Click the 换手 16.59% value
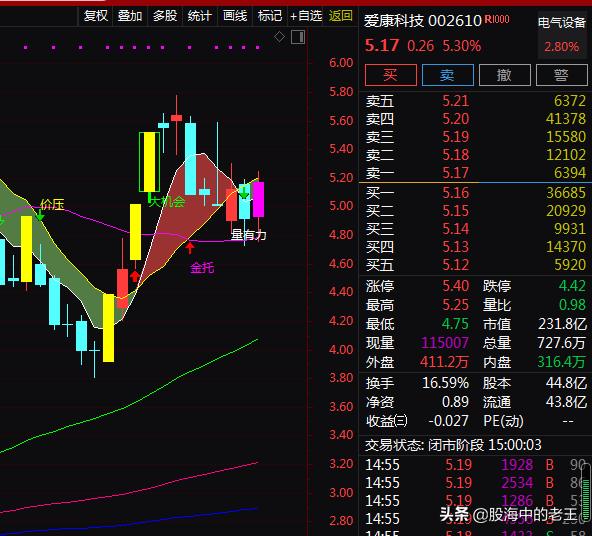Screen dimensions: 592x536 [446, 383]
